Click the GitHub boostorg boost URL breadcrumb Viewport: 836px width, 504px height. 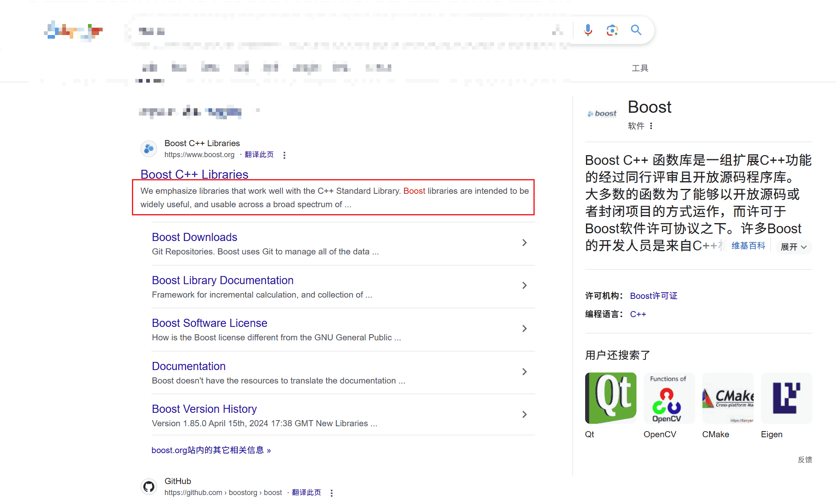point(223,493)
